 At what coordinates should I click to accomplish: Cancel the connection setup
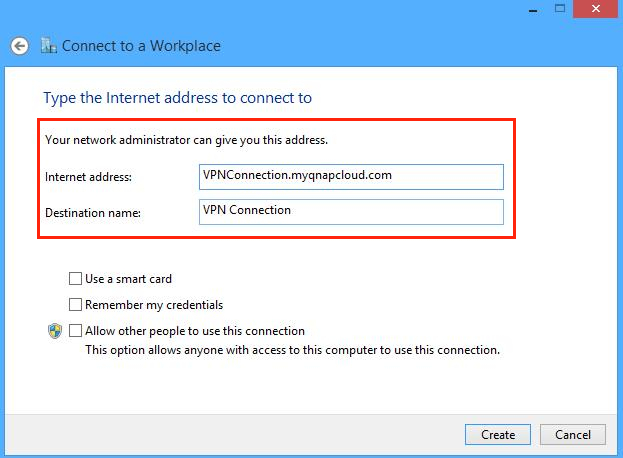click(x=572, y=435)
